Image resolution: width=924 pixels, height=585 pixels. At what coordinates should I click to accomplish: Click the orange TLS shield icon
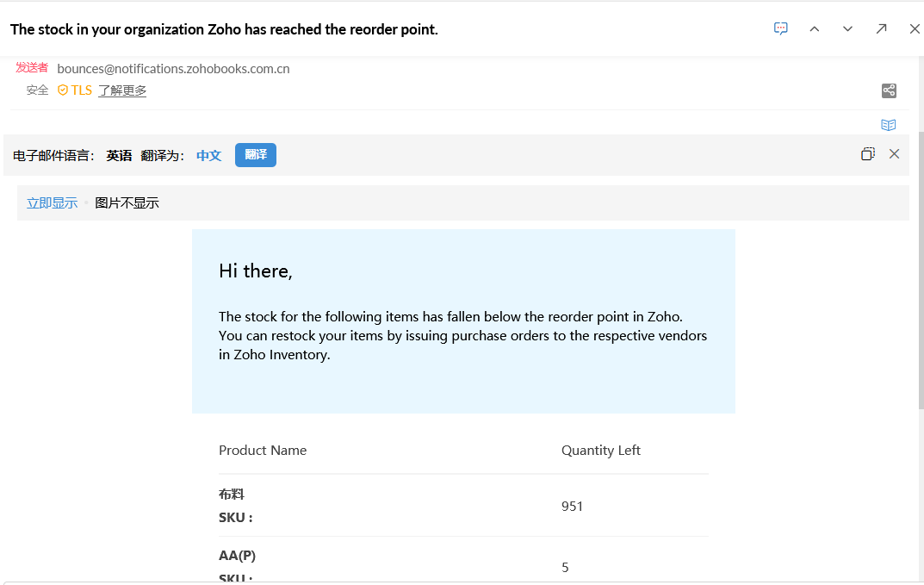[x=63, y=90]
